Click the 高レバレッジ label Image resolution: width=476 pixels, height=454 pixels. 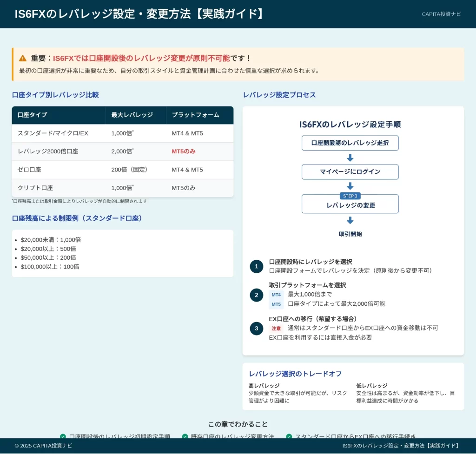click(264, 386)
